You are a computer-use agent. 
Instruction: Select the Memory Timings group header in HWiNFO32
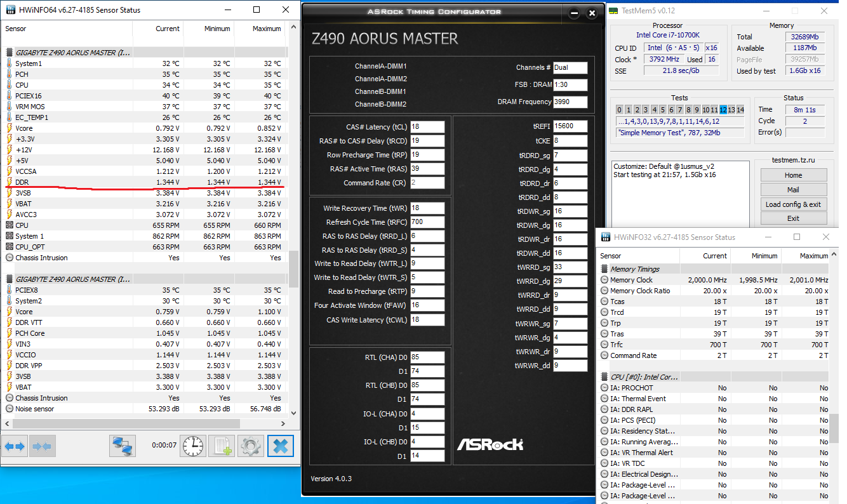635,269
